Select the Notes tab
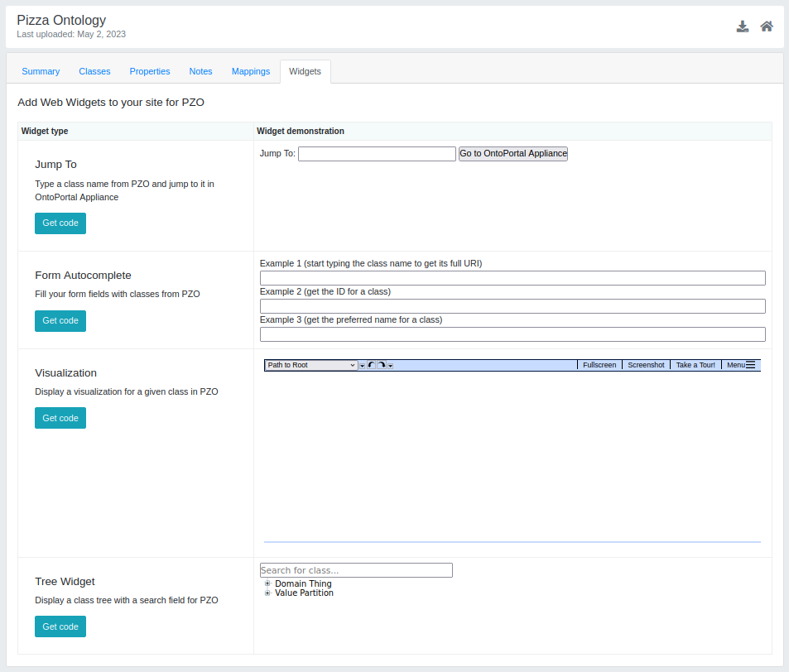This screenshot has height=672, width=789. (x=200, y=71)
